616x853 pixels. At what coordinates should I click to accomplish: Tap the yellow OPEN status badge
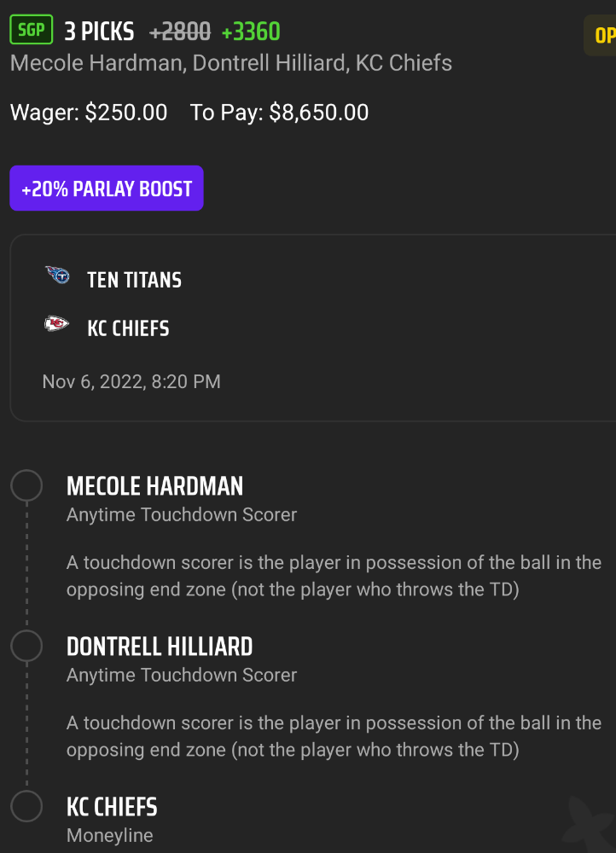[601, 35]
